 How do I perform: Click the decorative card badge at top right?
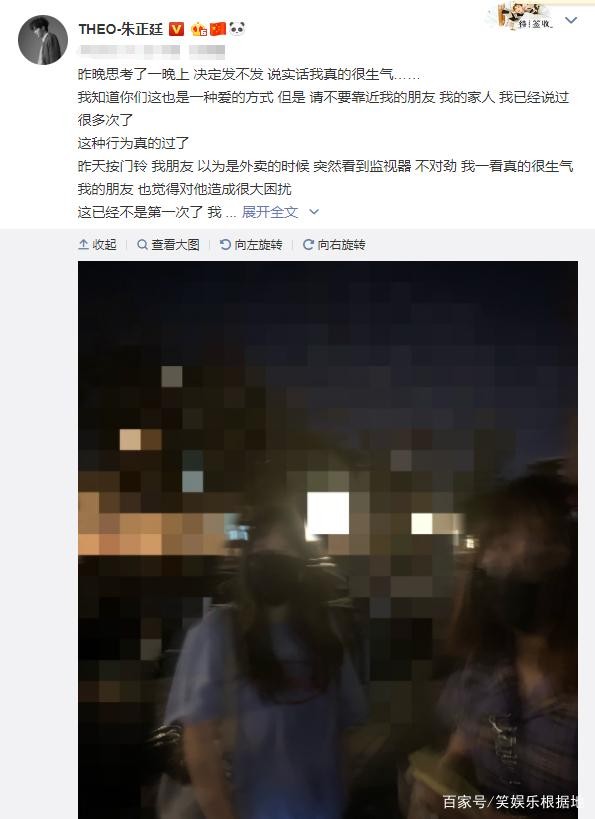tap(524, 16)
